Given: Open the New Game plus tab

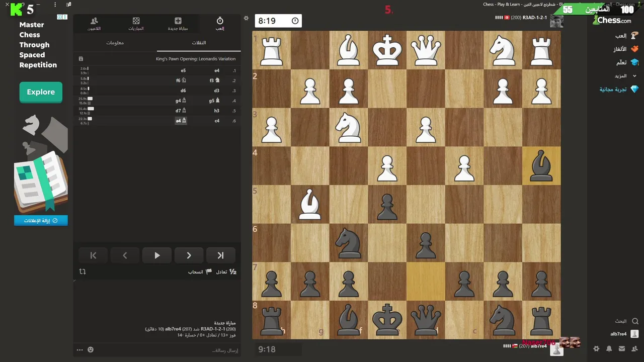Looking at the screenshot, I should point(178,23).
